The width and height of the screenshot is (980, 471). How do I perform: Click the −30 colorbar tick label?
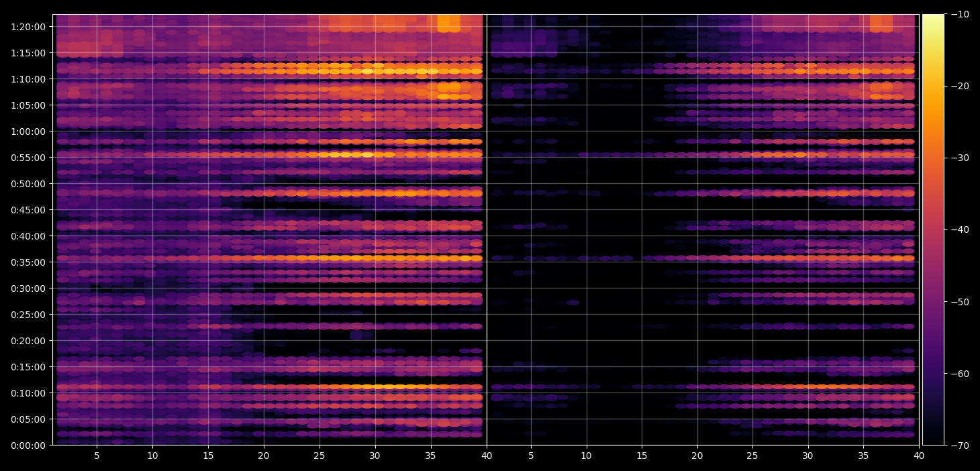pyautogui.click(x=959, y=158)
